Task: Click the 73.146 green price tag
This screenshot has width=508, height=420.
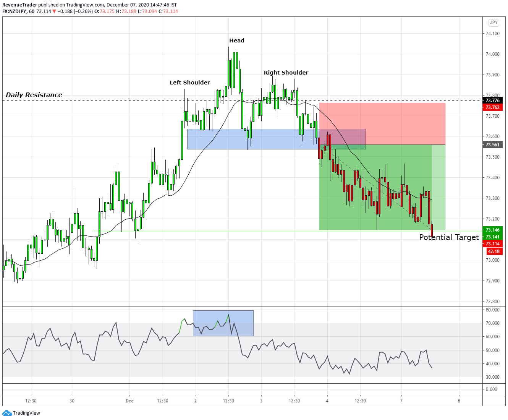Action: 493,230
